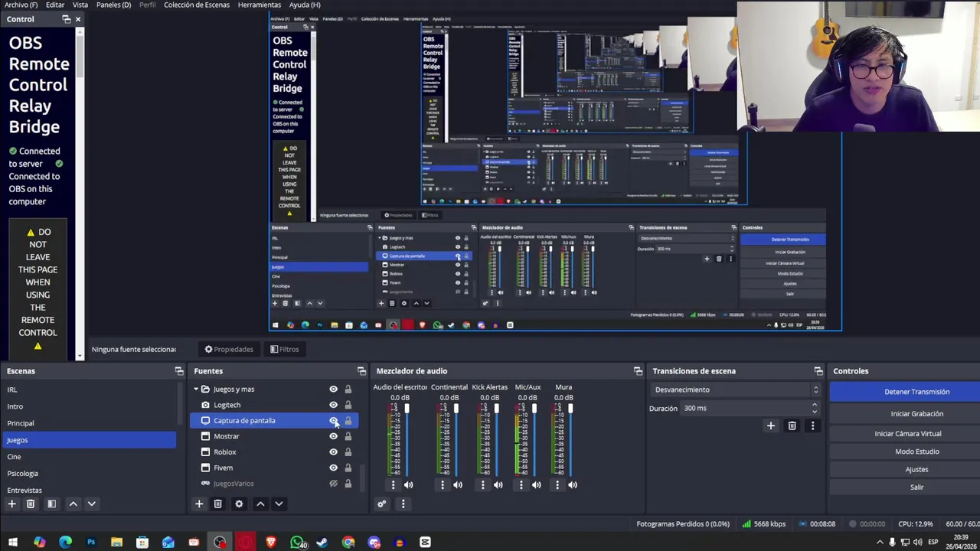Open the Vista menu
Screen dimensions: 980x551
click(80, 5)
